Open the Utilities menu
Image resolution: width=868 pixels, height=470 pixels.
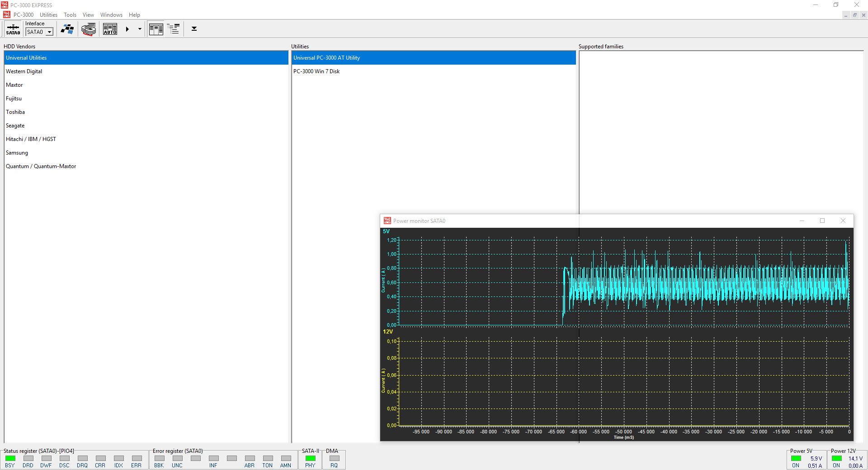pos(48,15)
